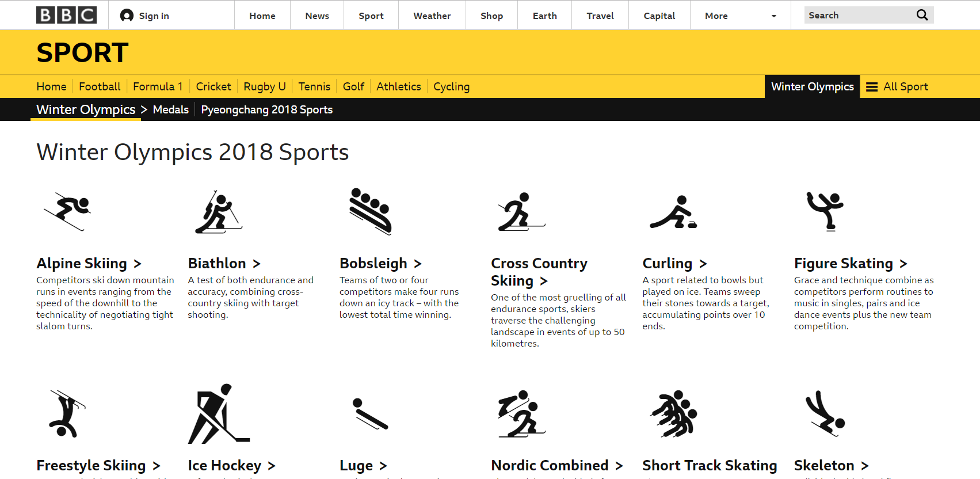Open Shop in the top navigation
This screenshot has height=479, width=980.
point(492,16)
